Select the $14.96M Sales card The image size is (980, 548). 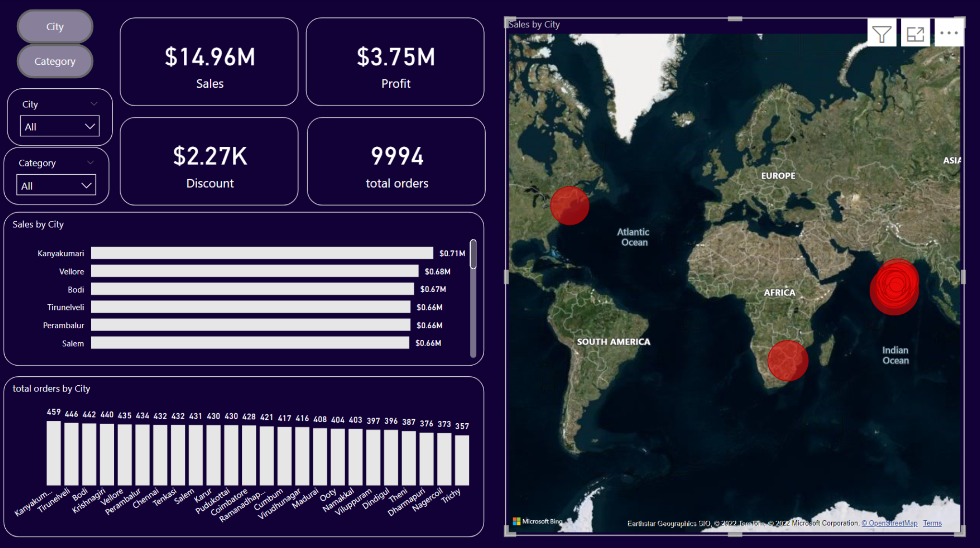click(x=209, y=62)
